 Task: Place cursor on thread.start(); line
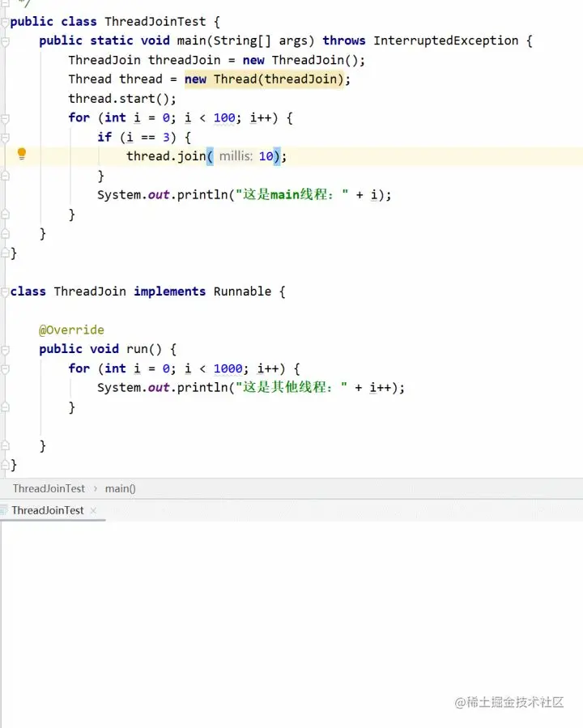click(x=122, y=99)
